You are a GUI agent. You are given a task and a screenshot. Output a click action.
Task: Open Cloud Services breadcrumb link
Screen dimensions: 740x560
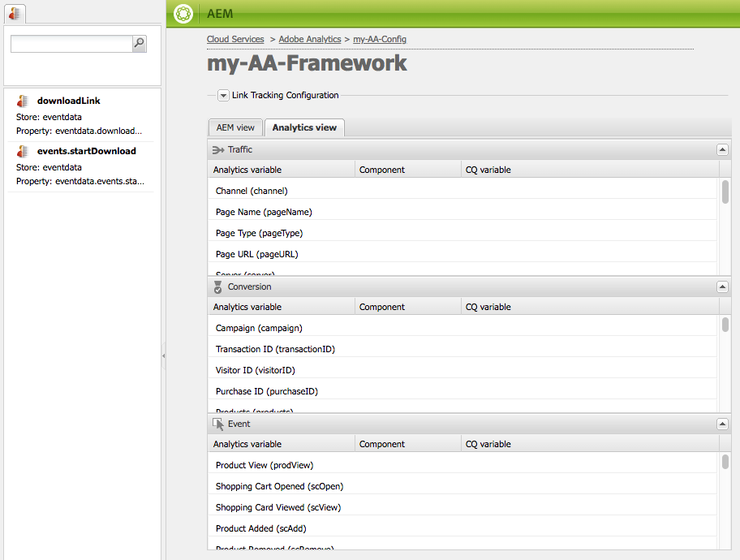click(235, 39)
